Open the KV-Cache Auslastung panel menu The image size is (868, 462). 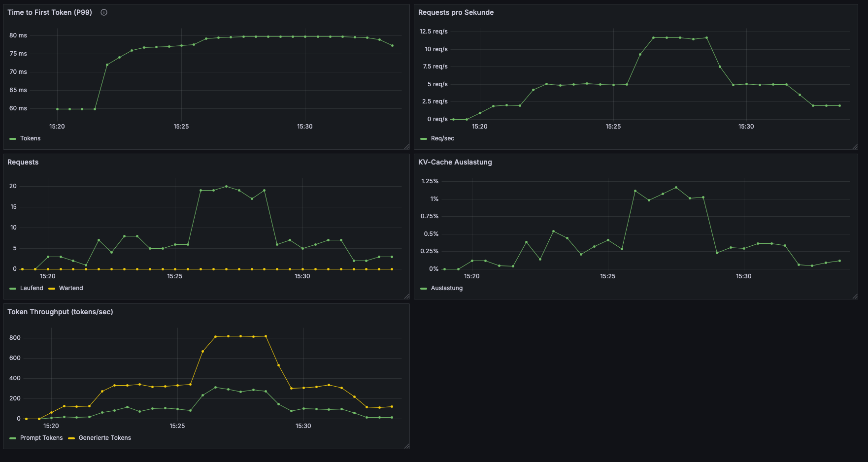click(x=455, y=162)
